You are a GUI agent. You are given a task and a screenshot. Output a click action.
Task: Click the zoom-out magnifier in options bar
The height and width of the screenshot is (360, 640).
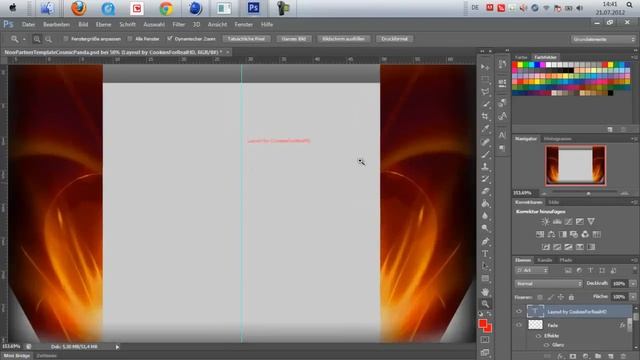(x=49, y=39)
